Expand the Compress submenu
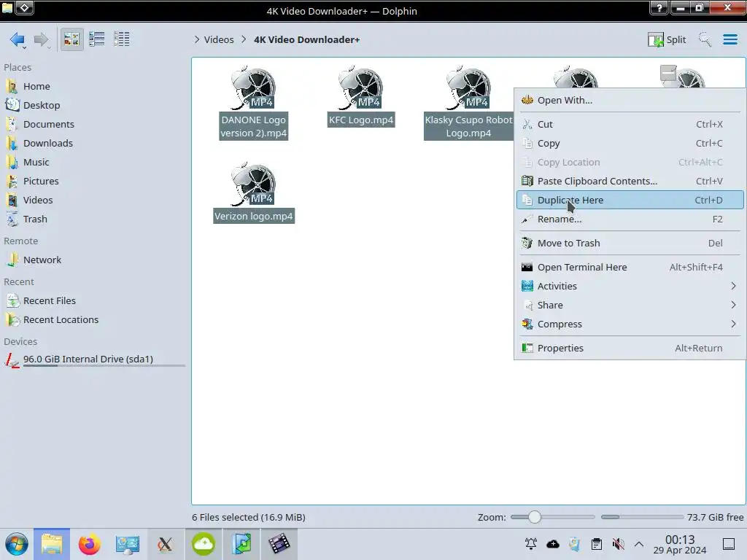 (x=630, y=324)
